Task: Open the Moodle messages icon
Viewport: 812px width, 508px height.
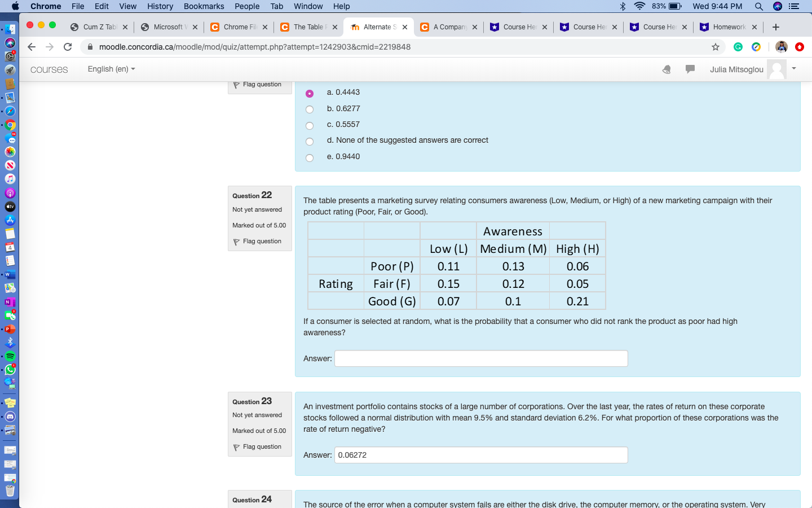Action: [x=690, y=69]
